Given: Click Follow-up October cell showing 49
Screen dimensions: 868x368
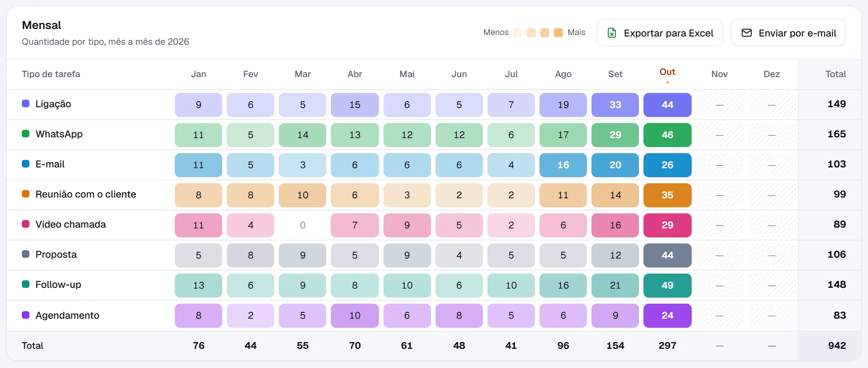Looking at the screenshot, I should [x=667, y=285].
